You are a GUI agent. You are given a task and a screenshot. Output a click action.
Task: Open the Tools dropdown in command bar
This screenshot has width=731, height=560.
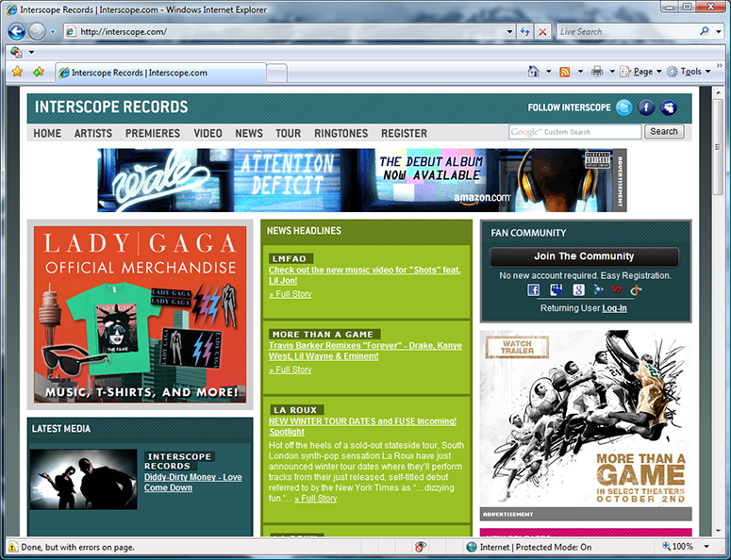click(710, 72)
